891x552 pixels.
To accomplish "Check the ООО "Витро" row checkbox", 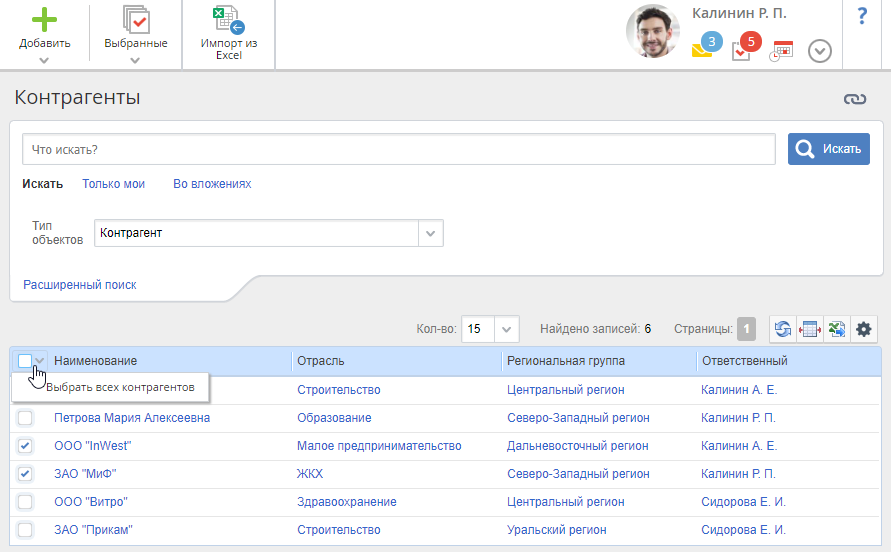I will tap(26, 502).
